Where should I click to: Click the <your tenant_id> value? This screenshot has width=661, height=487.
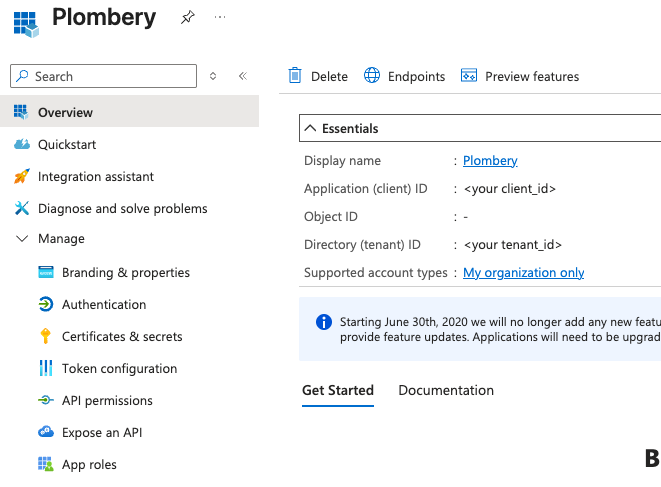pos(513,245)
